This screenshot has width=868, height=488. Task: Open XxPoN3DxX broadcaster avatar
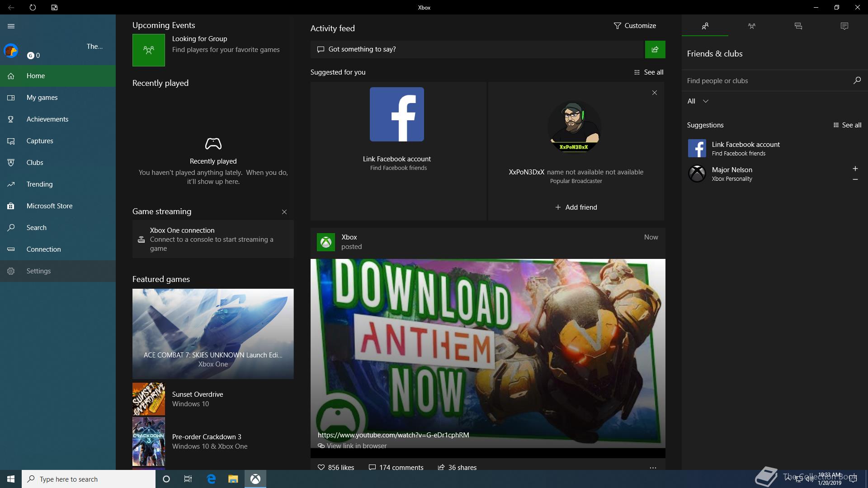tap(574, 127)
